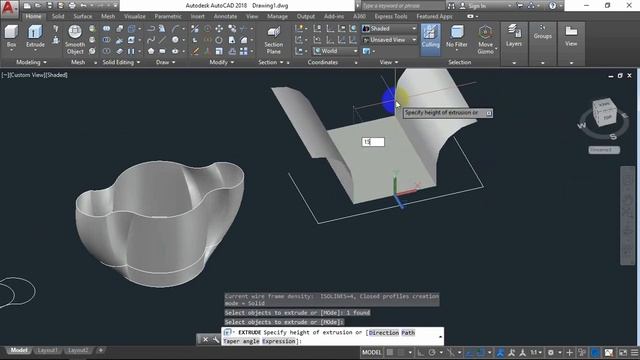Click the Print icon in quick access toolbar
The image size is (640, 360).
pyautogui.click(x=72, y=6)
